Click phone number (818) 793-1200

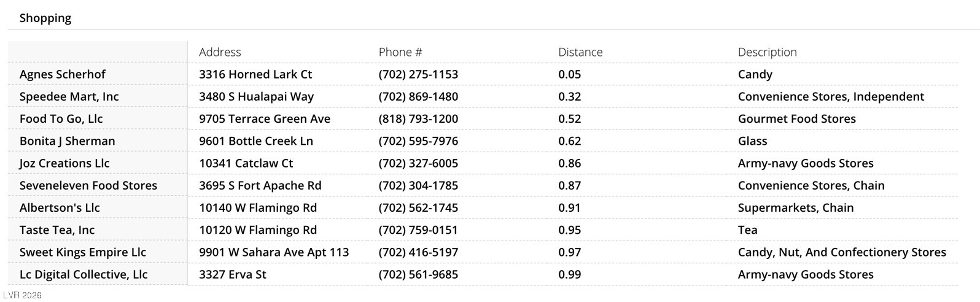click(418, 118)
